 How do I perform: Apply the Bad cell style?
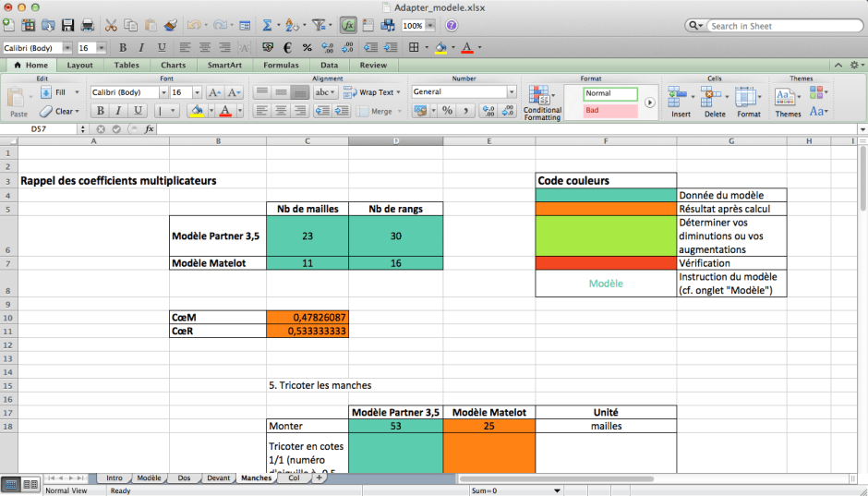[609, 111]
